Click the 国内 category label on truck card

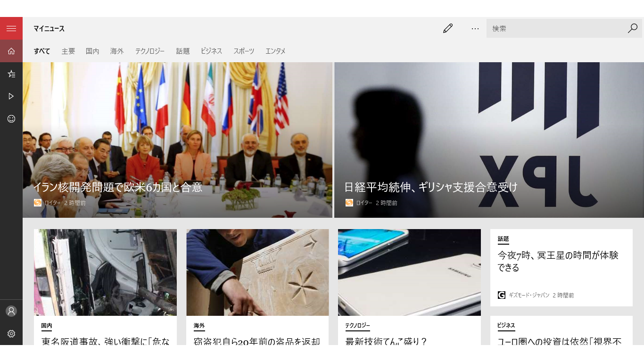pos(47,326)
